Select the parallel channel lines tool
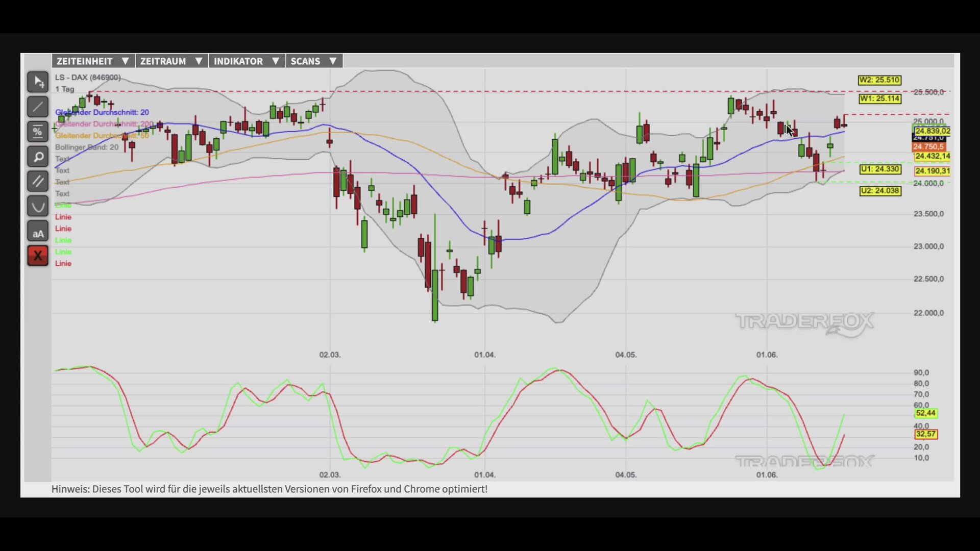Screen dimensions: 980x551 [x=38, y=181]
